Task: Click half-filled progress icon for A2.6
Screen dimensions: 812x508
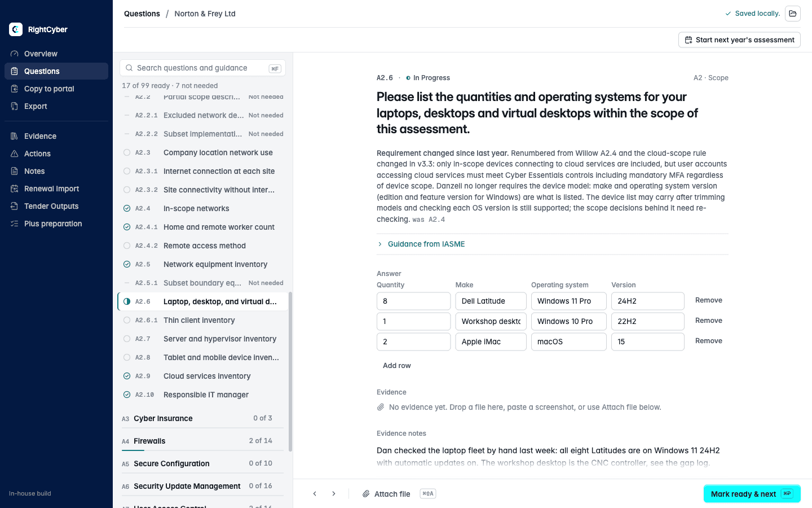Action: tap(127, 301)
